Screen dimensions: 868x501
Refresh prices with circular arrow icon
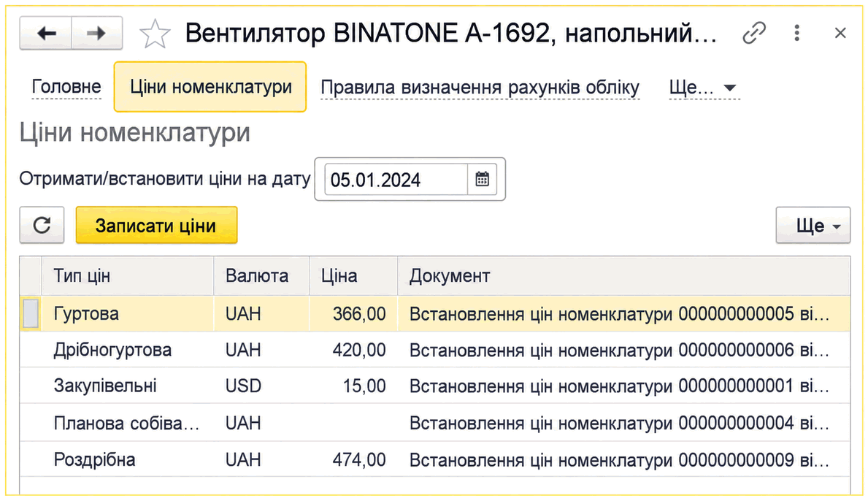pyautogui.click(x=42, y=226)
